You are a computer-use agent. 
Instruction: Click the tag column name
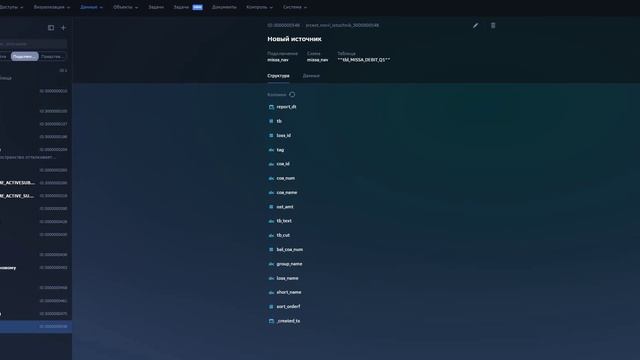[x=280, y=150]
